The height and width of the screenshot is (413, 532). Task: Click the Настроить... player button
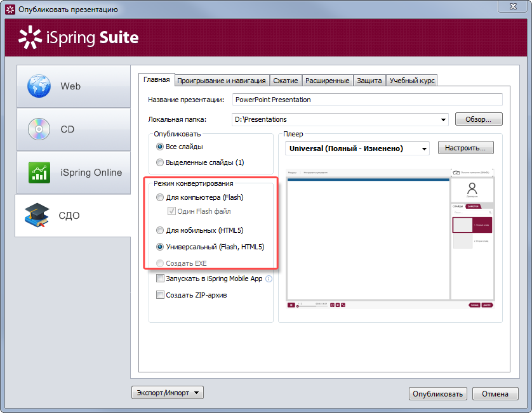(x=465, y=148)
